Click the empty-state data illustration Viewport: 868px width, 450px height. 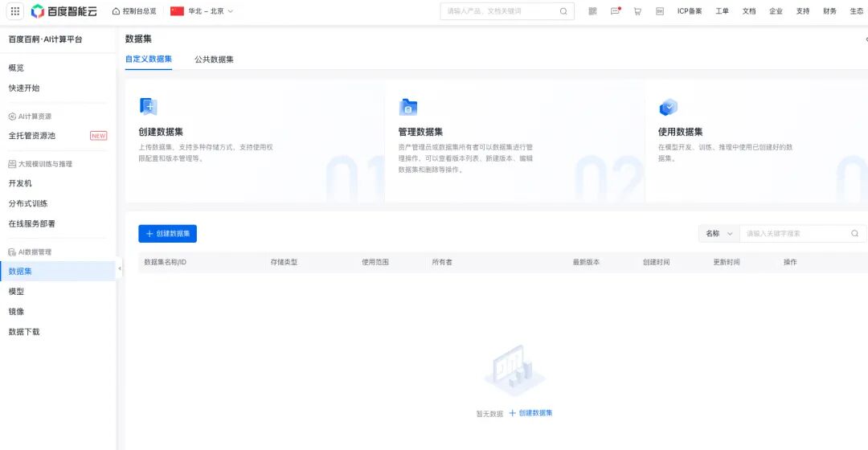[x=515, y=370]
